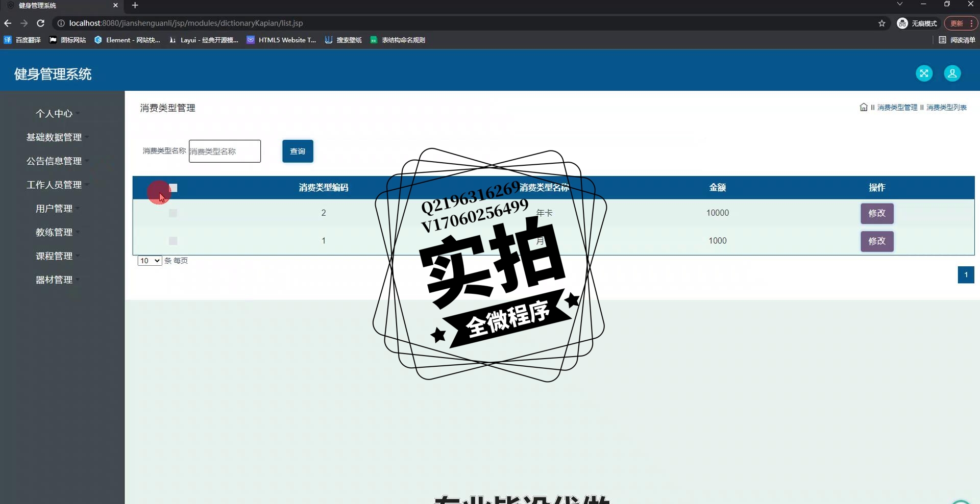Toggle the select-all checkbox in table header
The image size is (980, 504).
(173, 188)
